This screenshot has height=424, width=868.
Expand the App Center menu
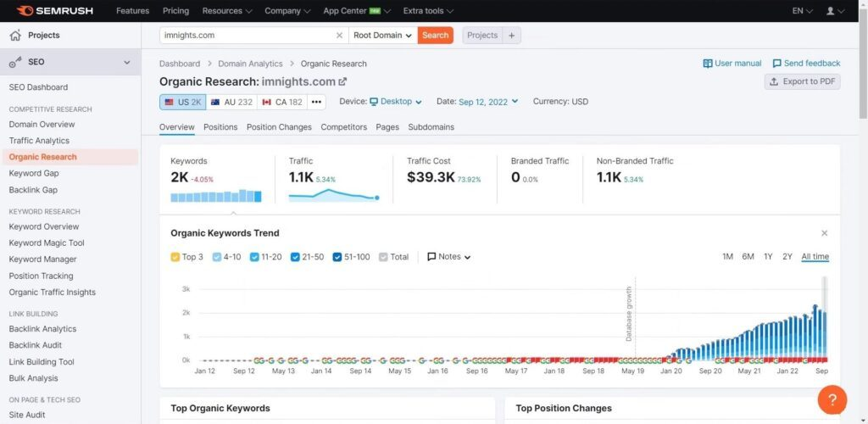click(357, 10)
